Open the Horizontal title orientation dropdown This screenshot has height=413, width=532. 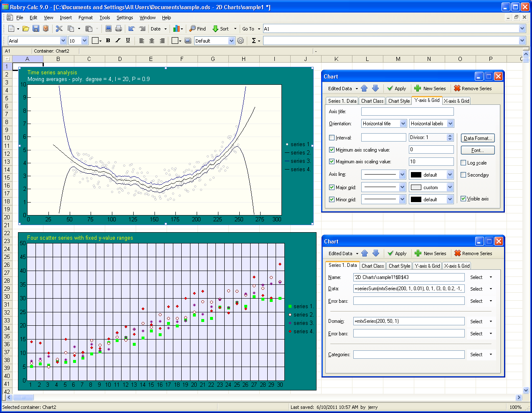403,124
